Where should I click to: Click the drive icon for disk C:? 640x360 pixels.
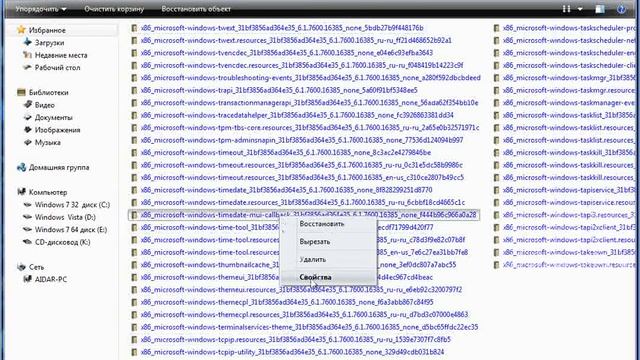[x=27, y=204]
